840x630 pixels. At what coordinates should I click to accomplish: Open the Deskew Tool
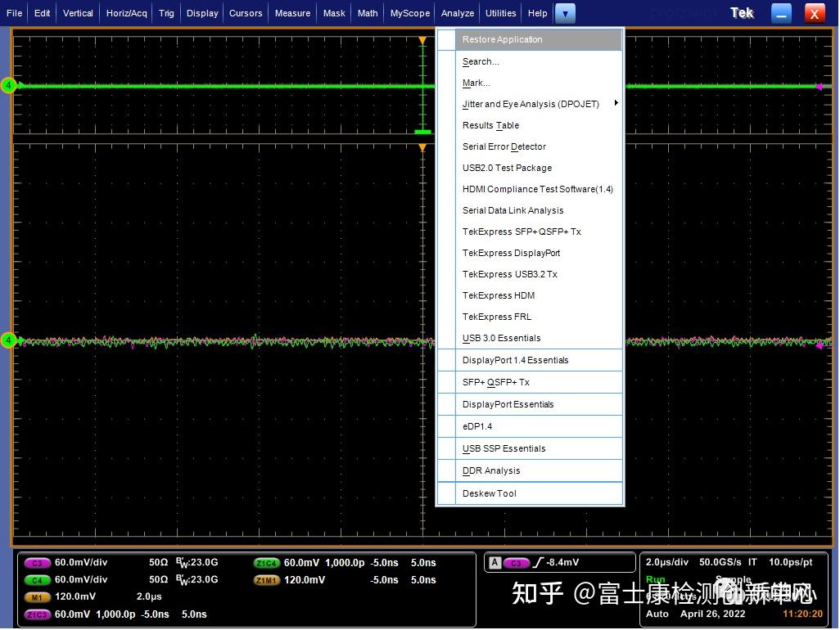coord(489,493)
